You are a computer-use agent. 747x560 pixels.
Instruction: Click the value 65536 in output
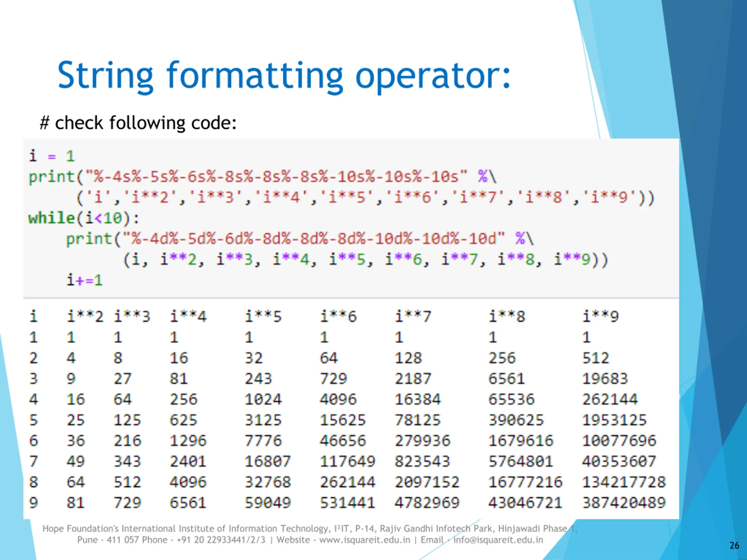point(512,399)
